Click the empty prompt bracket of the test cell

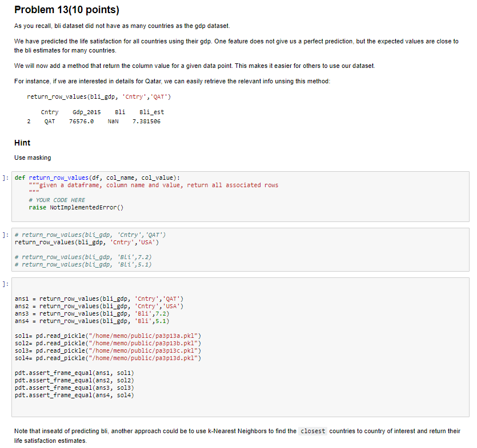pyautogui.click(x=5, y=282)
